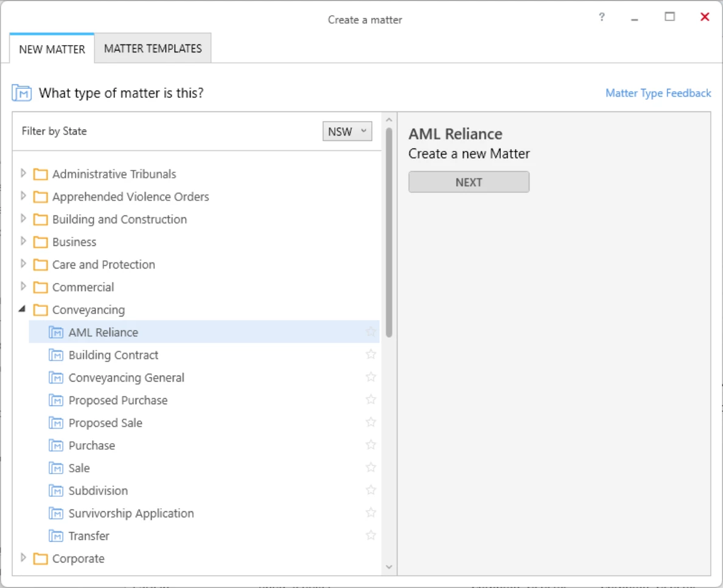Screen dimensions: 723x588
Task: Click the Transfer matter icon
Action: click(x=56, y=536)
